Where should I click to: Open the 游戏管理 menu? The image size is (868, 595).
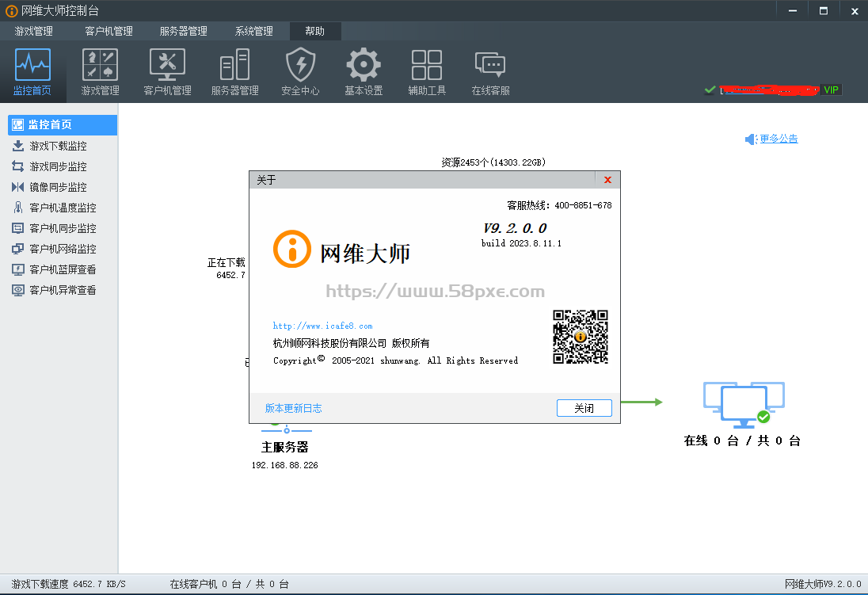point(34,31)
